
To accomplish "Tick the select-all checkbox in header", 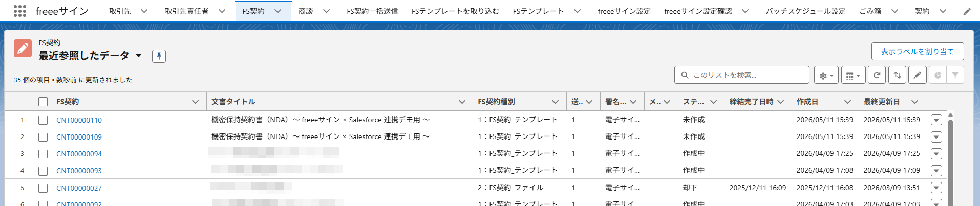I will [x=43, y=102].
